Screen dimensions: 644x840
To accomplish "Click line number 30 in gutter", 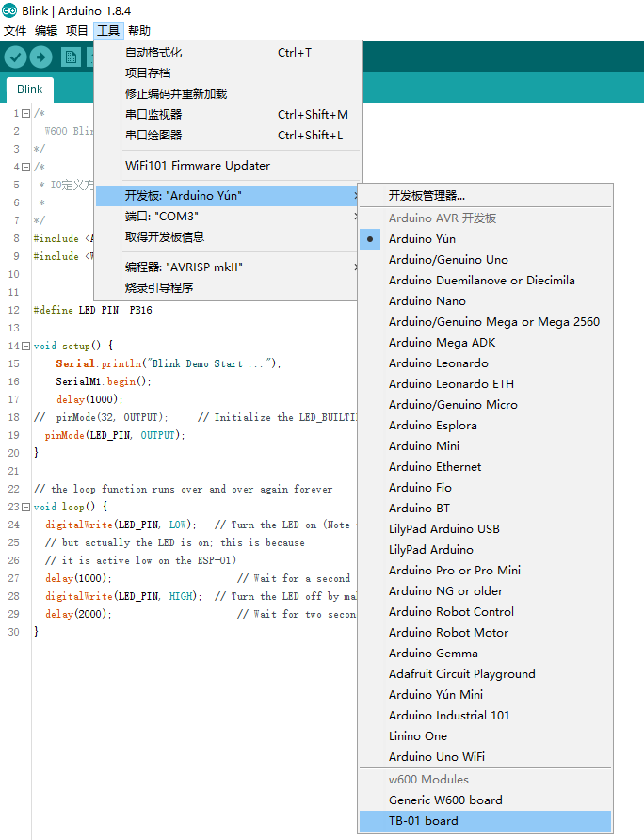I will (14, 632).
